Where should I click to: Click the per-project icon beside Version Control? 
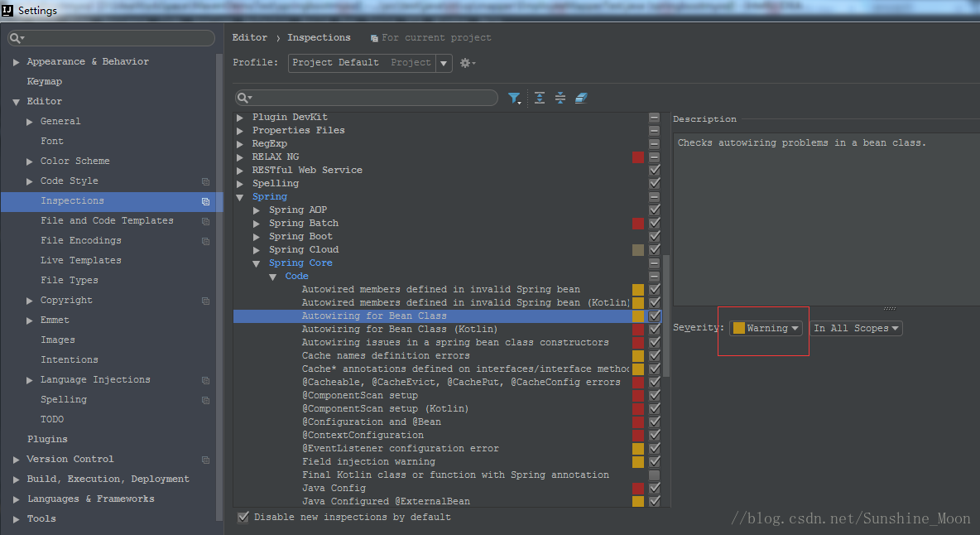(x=205, y=460)
